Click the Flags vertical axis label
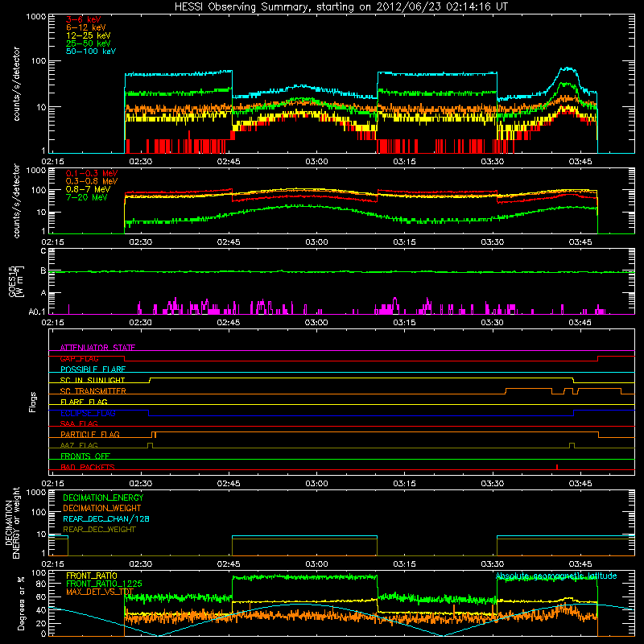This screenshot has width=644, height=644. (33, 402)
